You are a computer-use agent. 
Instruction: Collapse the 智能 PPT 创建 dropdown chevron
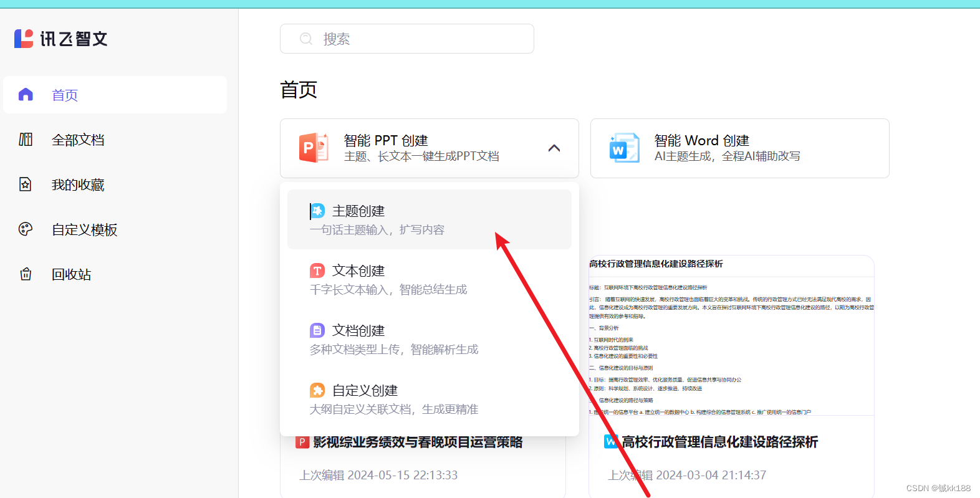554,148
